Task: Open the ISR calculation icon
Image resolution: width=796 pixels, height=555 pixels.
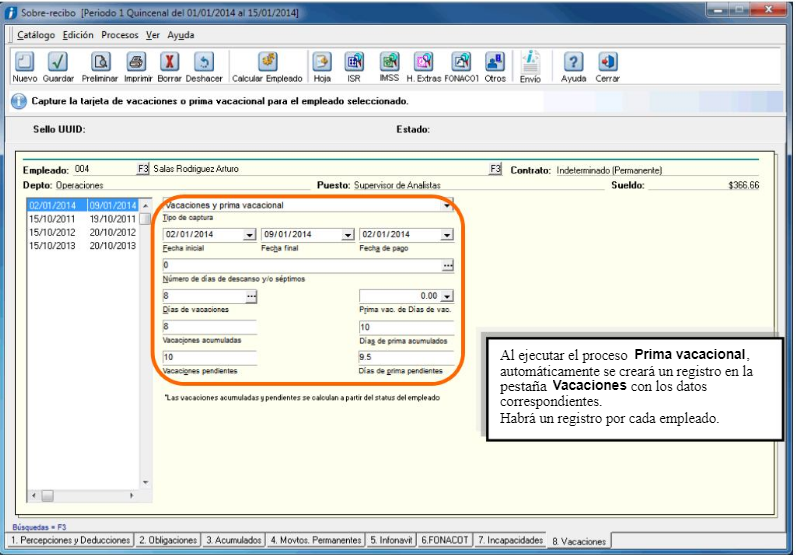Action: click(354, 62)
